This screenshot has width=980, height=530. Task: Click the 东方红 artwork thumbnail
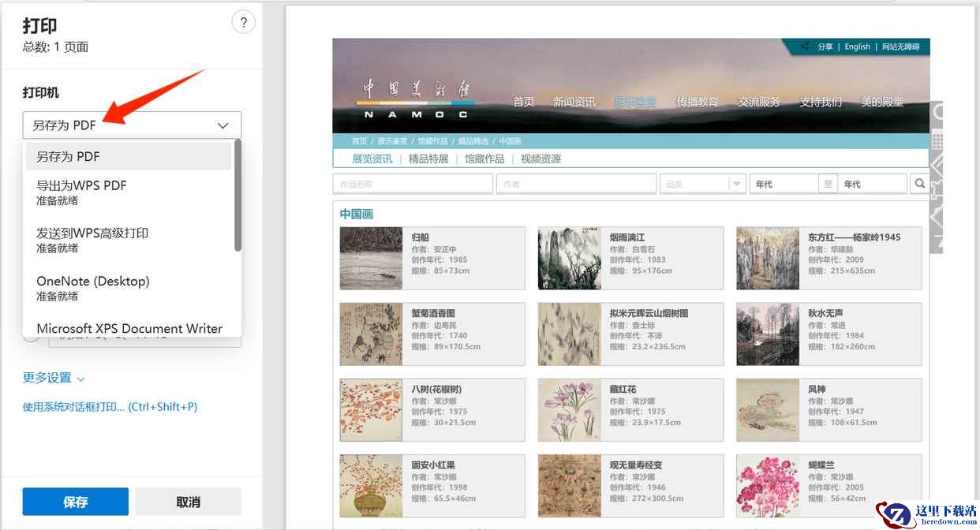coord(768,258)
